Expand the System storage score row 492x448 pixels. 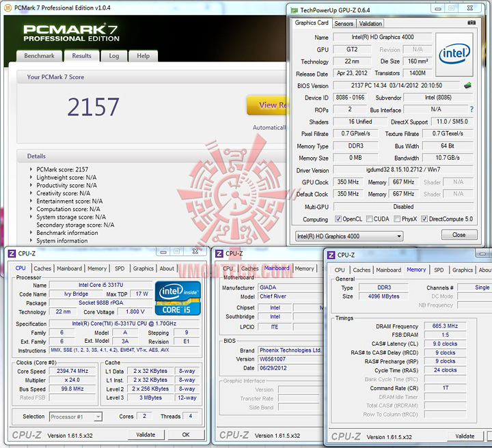31,217
